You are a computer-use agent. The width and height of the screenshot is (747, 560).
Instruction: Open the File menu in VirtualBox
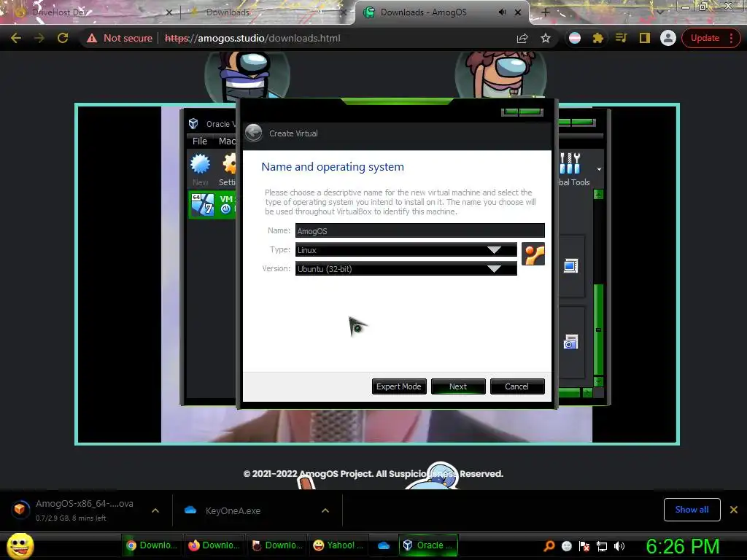pyautogui.click(x=200, y=141)
